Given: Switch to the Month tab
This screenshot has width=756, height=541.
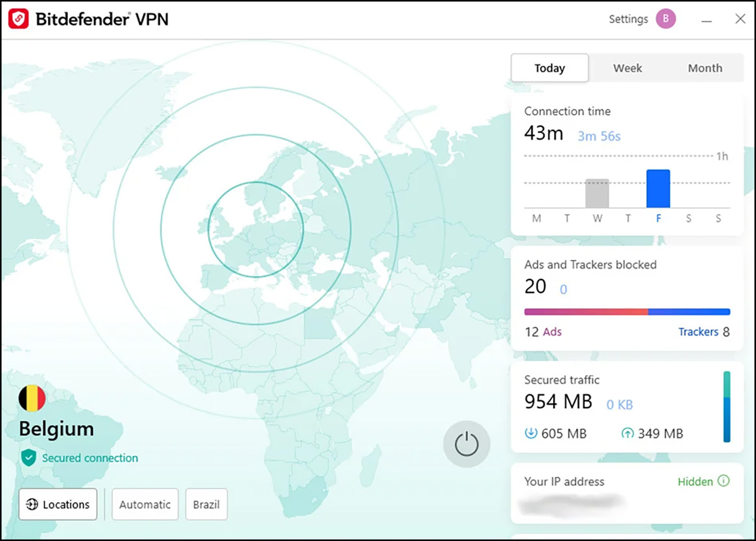Looking at the screenshot, I should [x=705, y=68].
